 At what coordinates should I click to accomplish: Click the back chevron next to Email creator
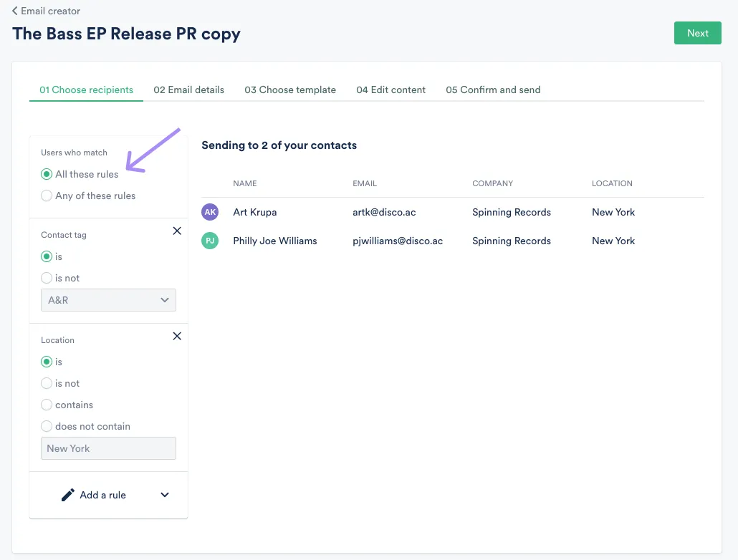tap(13, 11)
